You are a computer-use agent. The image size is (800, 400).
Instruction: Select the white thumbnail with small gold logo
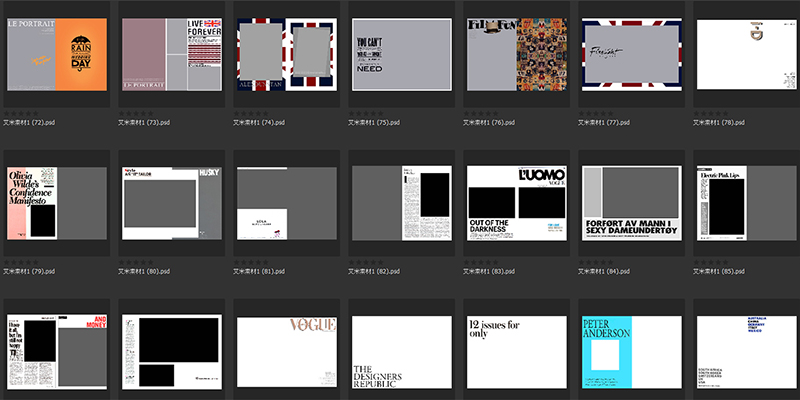pyautogui.click(x=747, y=55)
